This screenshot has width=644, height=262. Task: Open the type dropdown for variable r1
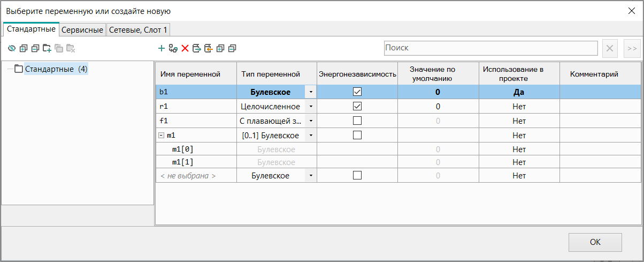tap(311, 106)
